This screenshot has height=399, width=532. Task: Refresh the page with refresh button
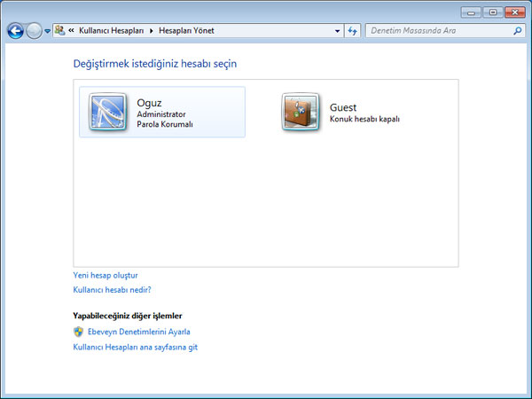point(353,31)
